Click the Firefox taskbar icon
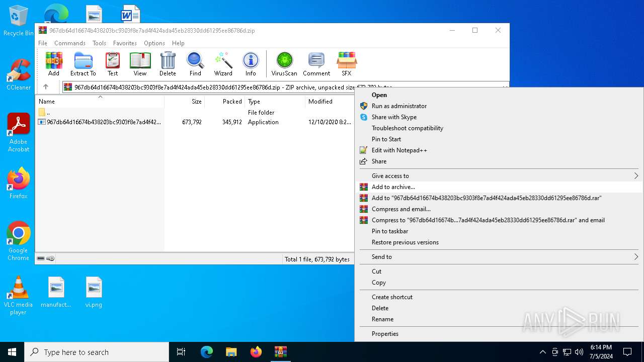 point(256,352)
